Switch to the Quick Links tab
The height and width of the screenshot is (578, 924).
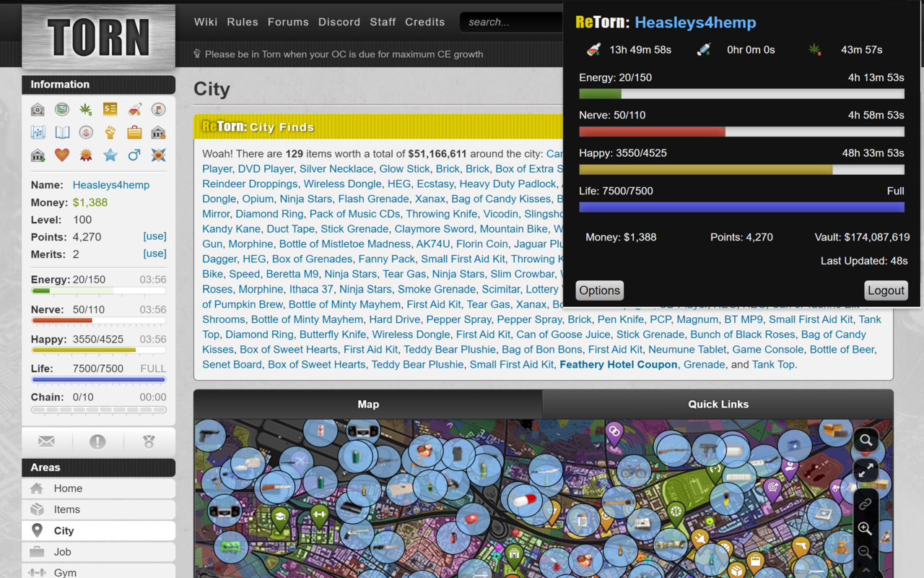(x=718, y=405)
